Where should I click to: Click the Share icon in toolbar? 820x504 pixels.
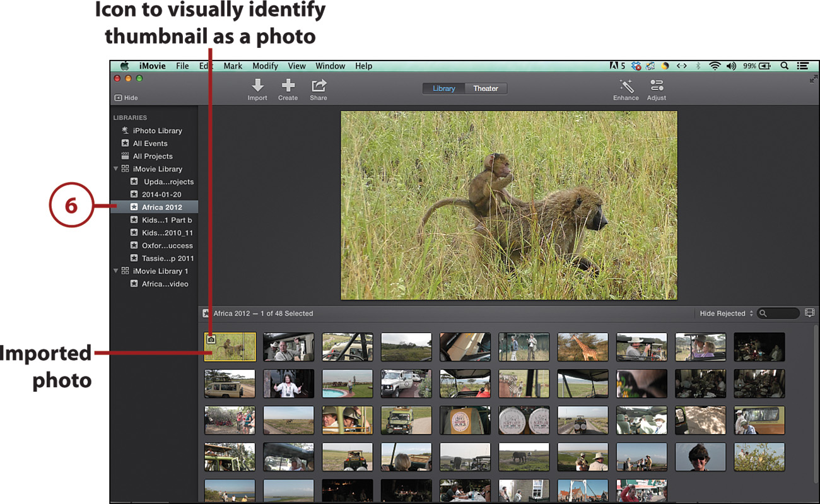click(319, 85)
